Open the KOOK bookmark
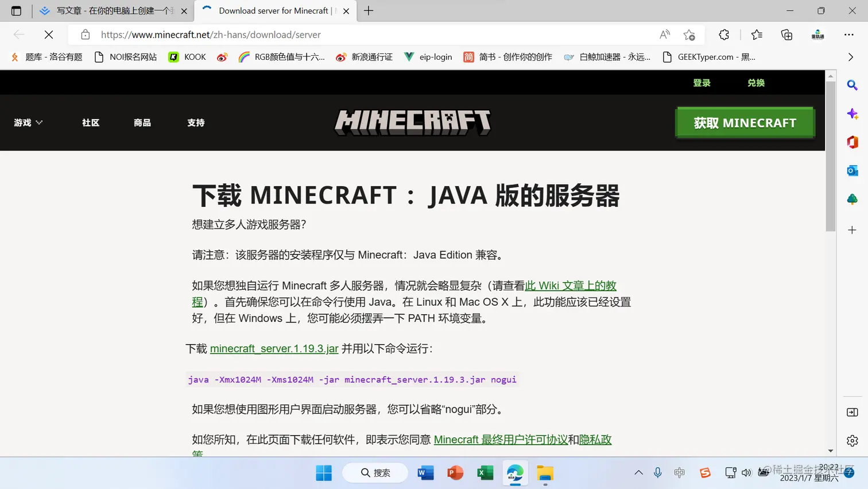This screenshot has height=489, width=868. (x=187, y=57)
